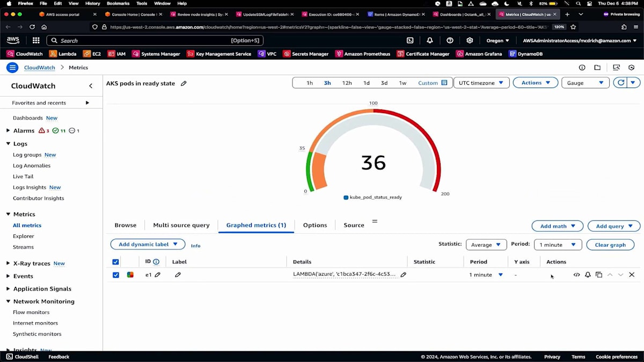This screenshot has width=644, height=362.
Task: Select the 1w time range
Action: [402, 83]
